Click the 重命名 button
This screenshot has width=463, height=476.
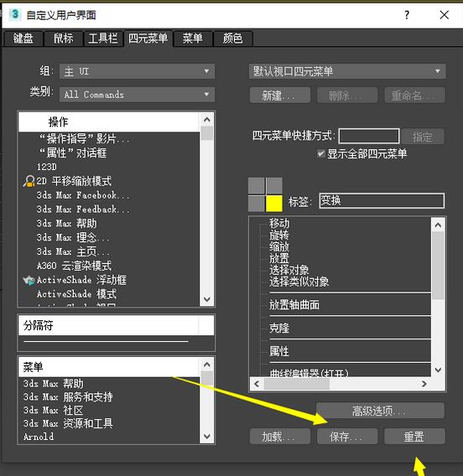(x=414, y=96)
